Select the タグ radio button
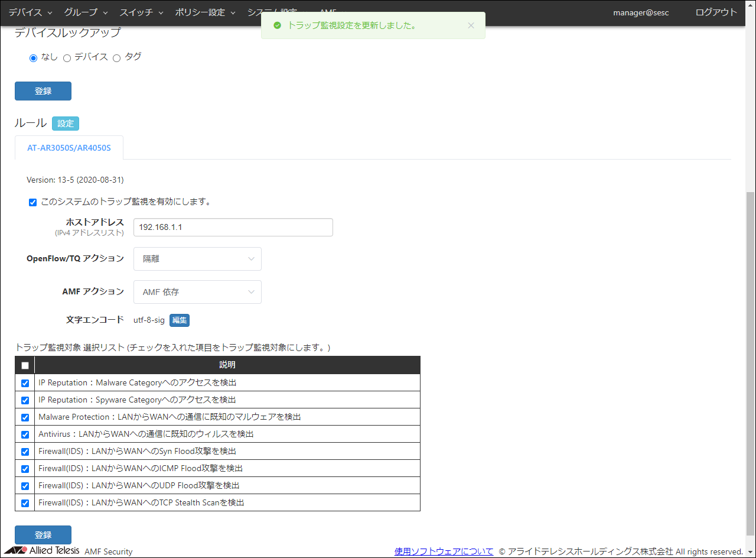 116,58
